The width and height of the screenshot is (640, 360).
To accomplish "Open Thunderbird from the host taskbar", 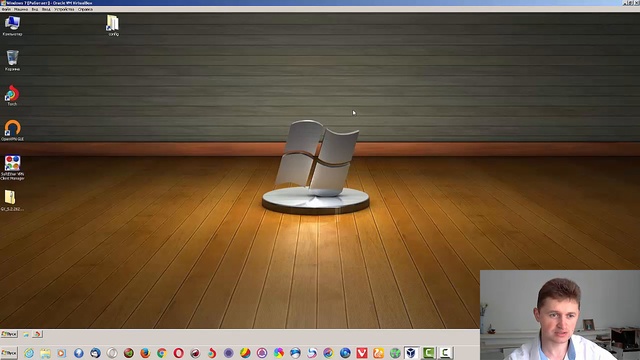I will coord(96,353).
